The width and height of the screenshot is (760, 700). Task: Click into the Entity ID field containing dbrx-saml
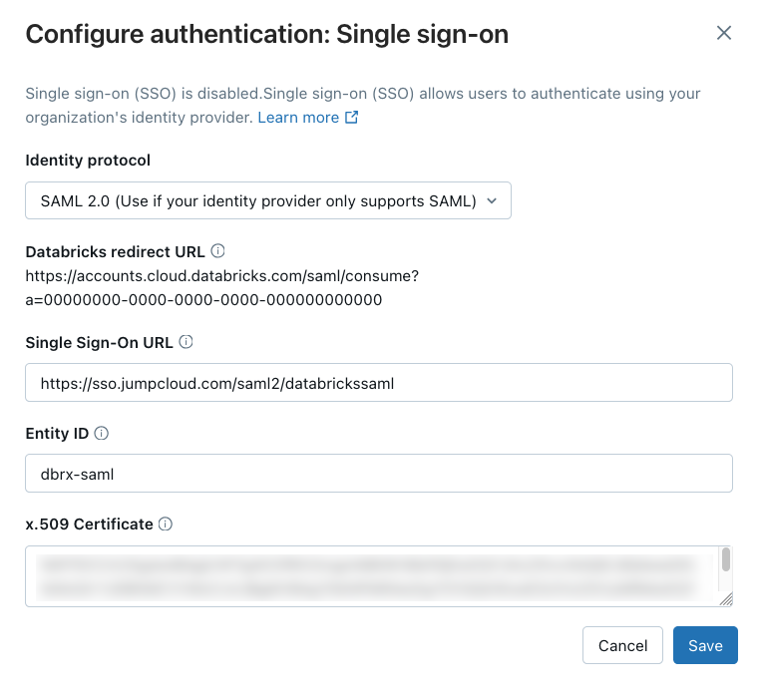pyautogui.click(x=379, y=474)
